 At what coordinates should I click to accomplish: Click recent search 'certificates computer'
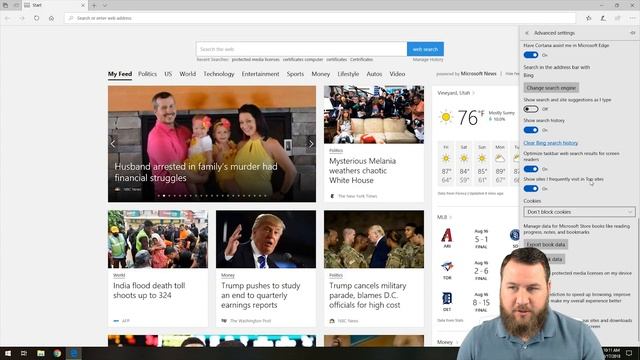pos(303,60)
